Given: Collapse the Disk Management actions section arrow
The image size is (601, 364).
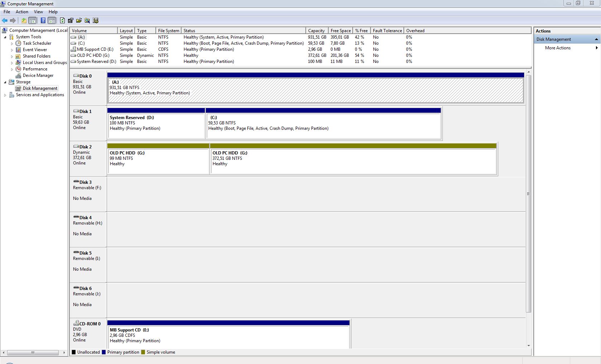Looking at the screenshot, I should 596,39.
